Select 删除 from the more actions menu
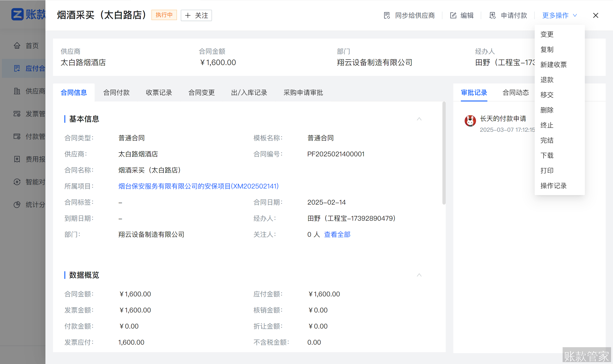The image size is (613, 364). click(x=547, y=110)
